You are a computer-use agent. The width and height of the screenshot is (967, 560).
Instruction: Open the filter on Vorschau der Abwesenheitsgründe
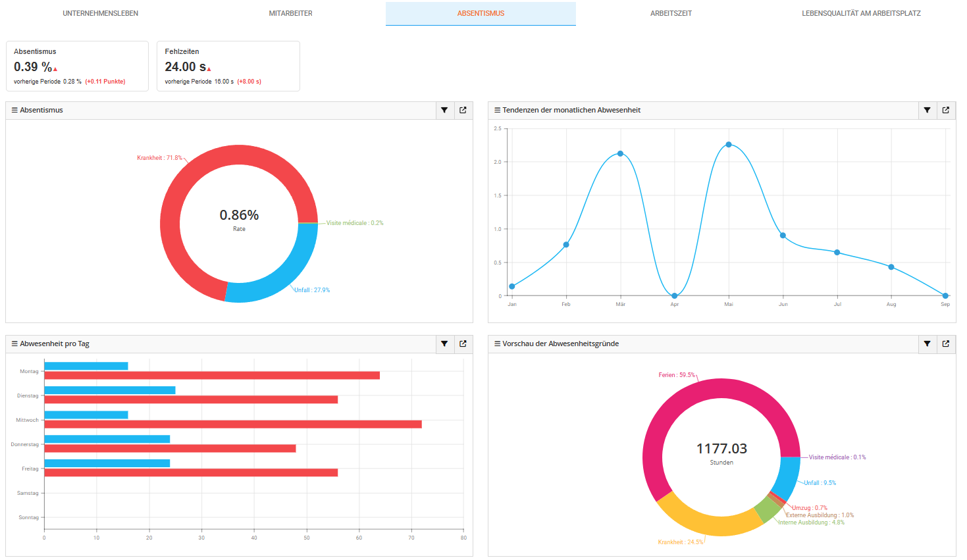(927, 344)
